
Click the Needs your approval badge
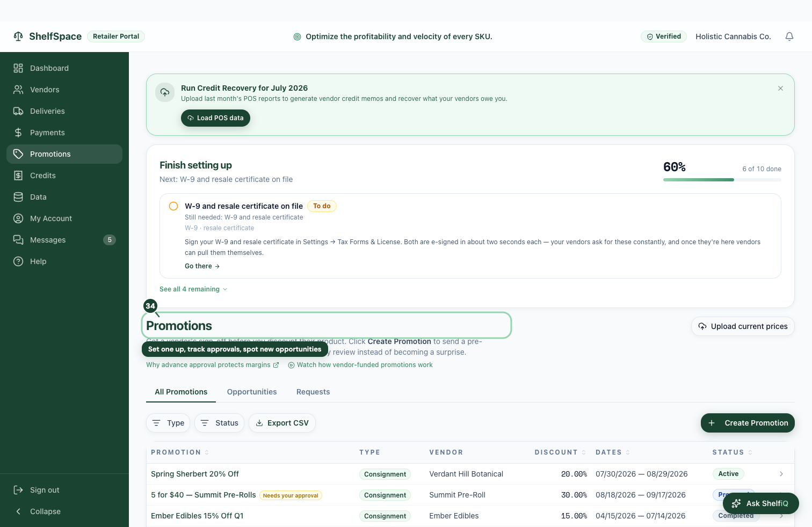pos(291,495)
